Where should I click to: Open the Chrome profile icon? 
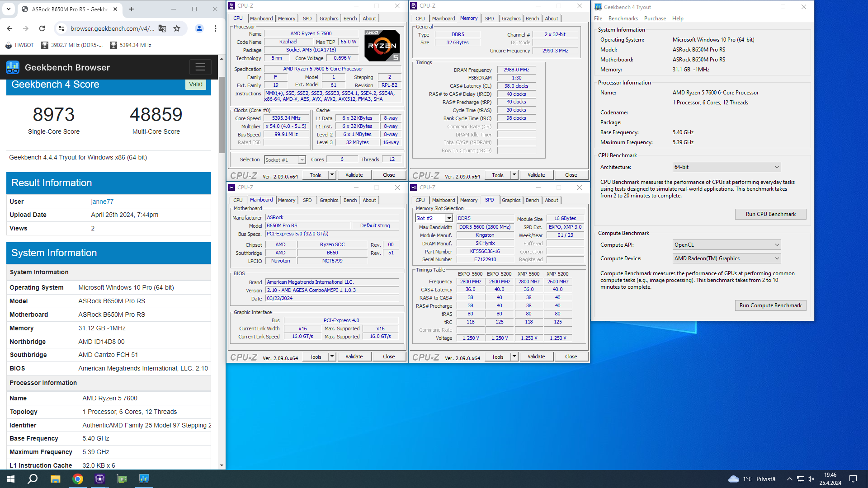point(199,28)
